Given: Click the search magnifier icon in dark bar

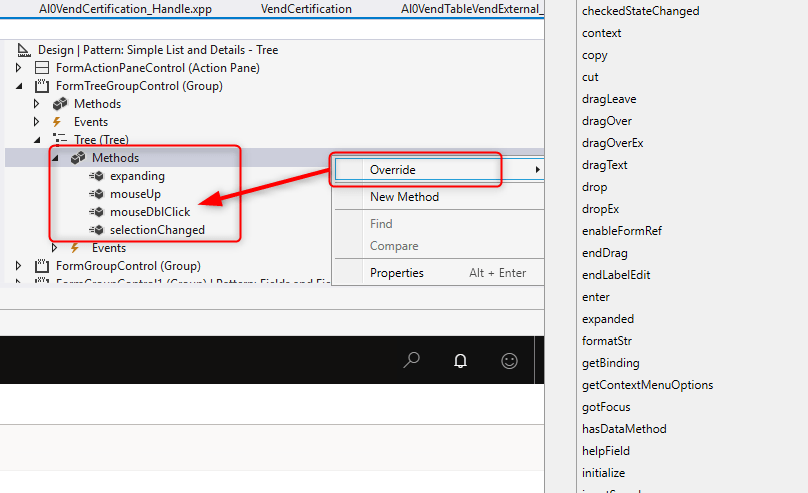Looking at the screenshot, I should [x=411, y=361].
